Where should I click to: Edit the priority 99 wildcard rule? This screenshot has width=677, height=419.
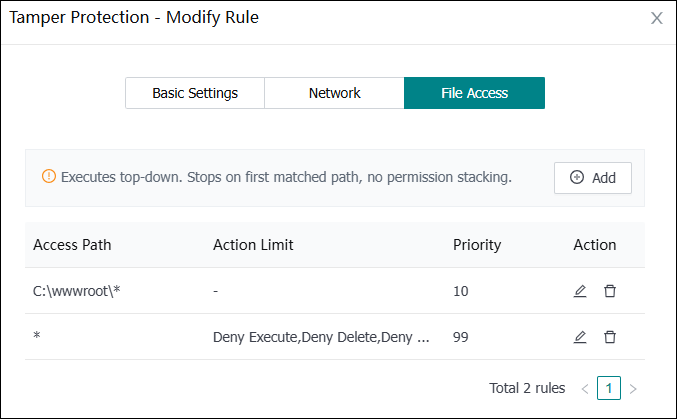point(580,337)
